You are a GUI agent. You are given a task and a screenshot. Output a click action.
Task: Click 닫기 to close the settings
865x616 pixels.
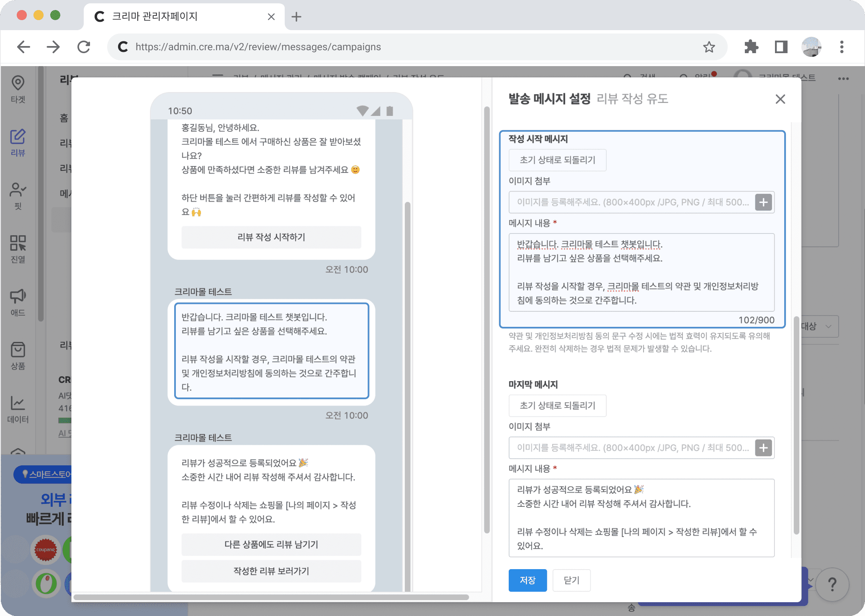pos(571,580)
